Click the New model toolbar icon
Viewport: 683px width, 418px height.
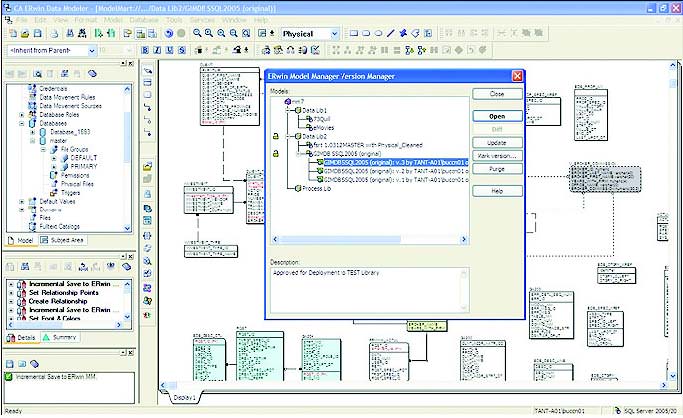click(13, 33)
